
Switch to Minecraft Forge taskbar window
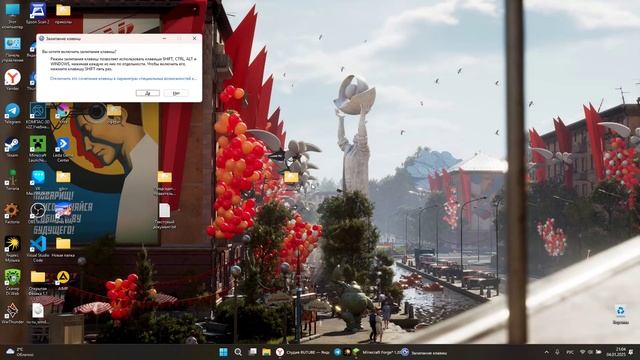coord(376,352)
